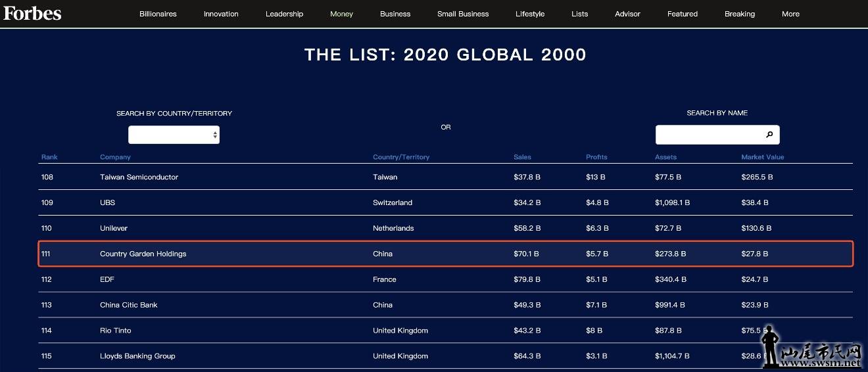Open Country Garden Holdings entry
This screenshot has height=372, width=868.
[x=143, y=254]
